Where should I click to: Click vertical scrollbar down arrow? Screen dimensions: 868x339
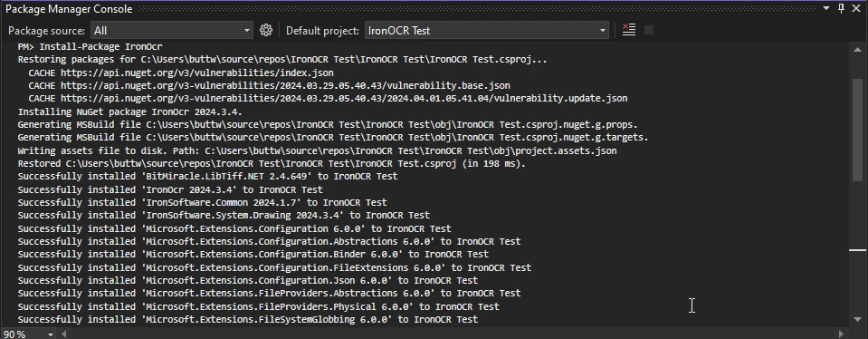857,320
